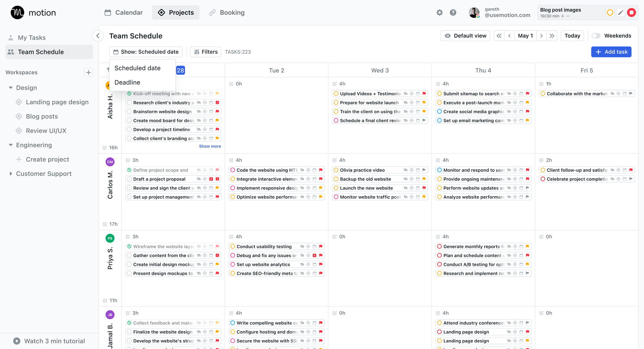Collapse the Design workspace tree

coord(11,88)
